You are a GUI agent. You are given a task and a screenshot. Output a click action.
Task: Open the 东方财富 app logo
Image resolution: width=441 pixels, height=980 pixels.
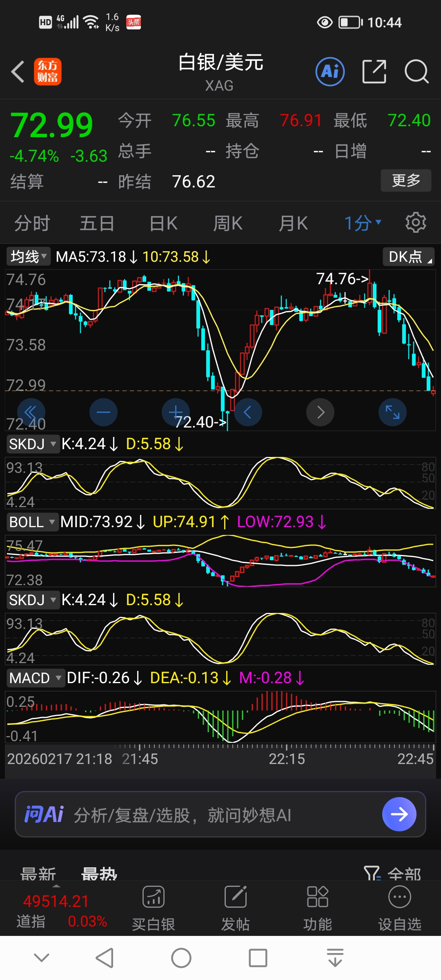[x=48, y=71]
